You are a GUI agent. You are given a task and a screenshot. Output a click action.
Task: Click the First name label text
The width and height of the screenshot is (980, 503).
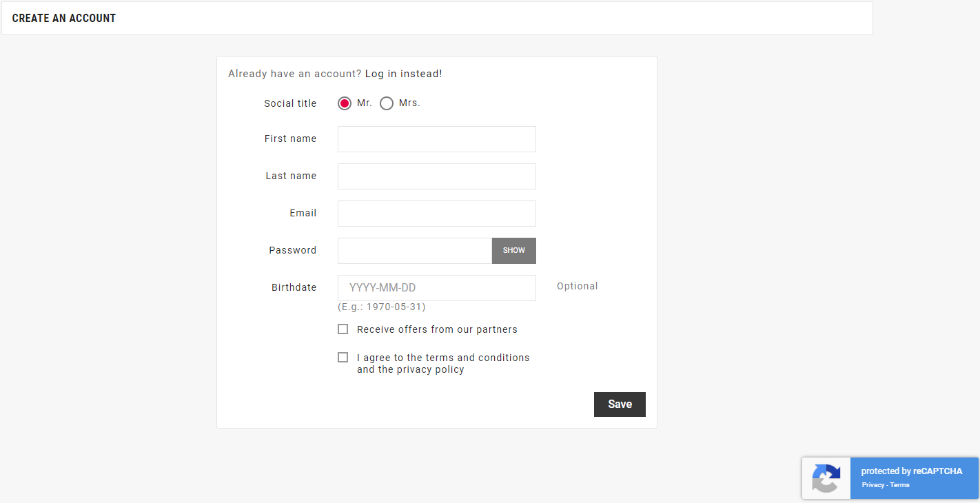[290, 138]
